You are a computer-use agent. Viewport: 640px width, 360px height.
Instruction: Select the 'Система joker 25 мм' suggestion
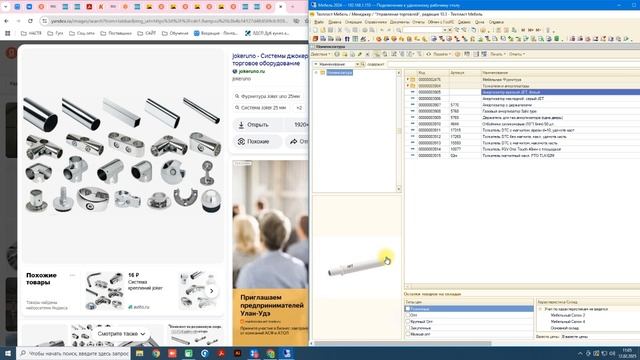coord(261,108)
